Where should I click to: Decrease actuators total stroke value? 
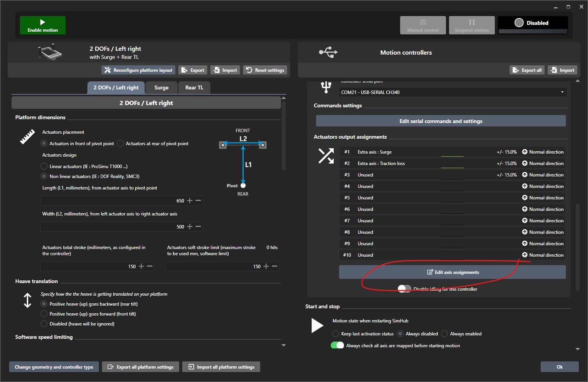[x=150, y=266]
